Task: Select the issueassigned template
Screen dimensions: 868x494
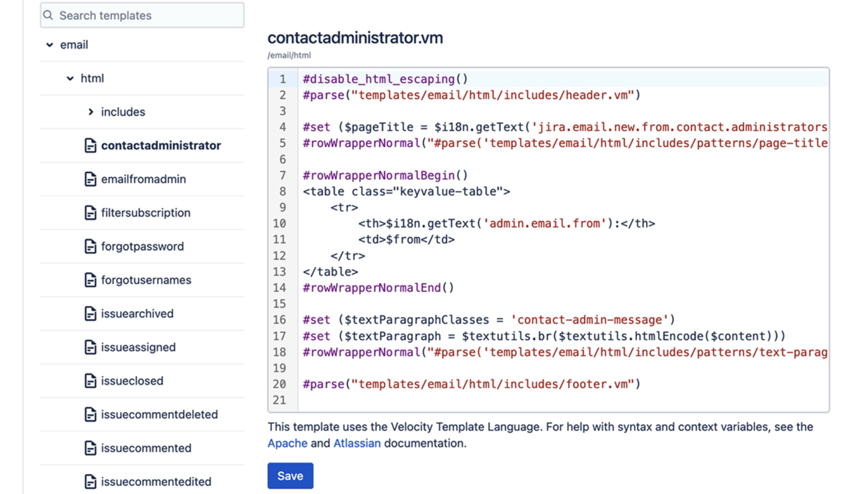Action: coord(138,347)
